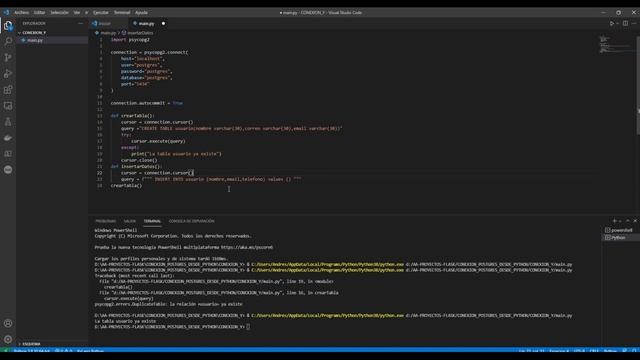Screen dimensions: 640x360
Task: Switch to CONSOLA DE DEPURACIÓN tab
Action: point(191,221)
